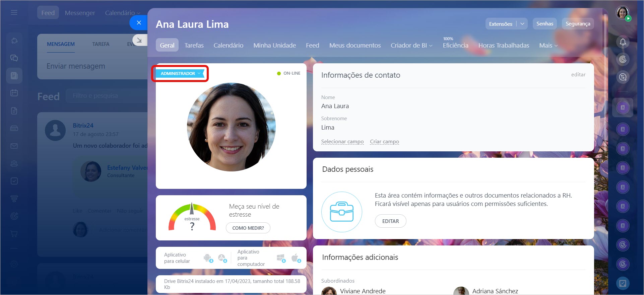Image resolution: width=644 pixels, height=295 pixels.
Task: Open the chat sync icon in right panel
Action: click(623, 77)
